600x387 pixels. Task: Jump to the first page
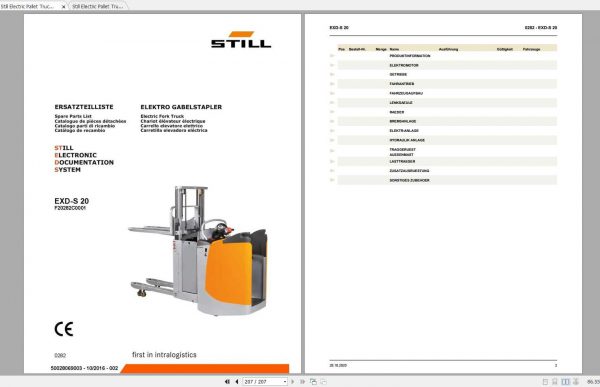pos(227,382)
